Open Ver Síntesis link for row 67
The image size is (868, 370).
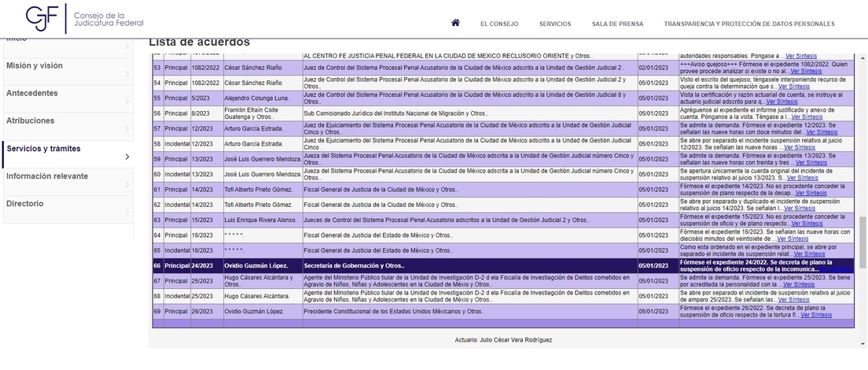799,284
